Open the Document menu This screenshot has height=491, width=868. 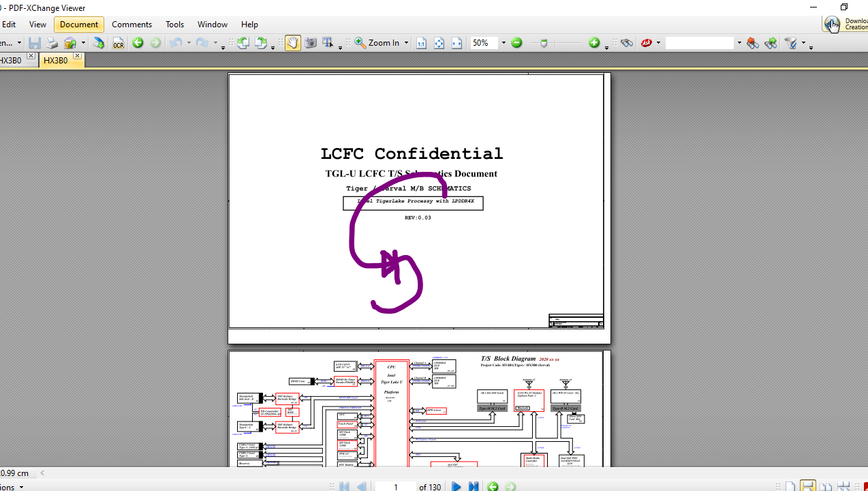point(79,24)
